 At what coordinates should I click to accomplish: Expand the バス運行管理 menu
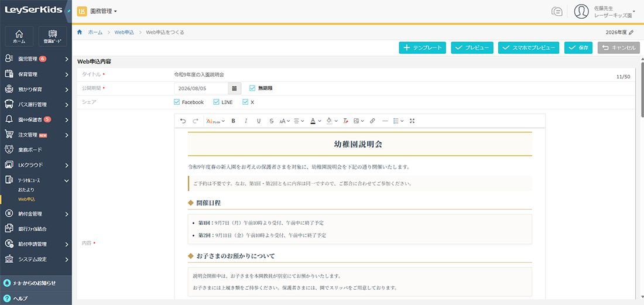click(x=36, y=105)
